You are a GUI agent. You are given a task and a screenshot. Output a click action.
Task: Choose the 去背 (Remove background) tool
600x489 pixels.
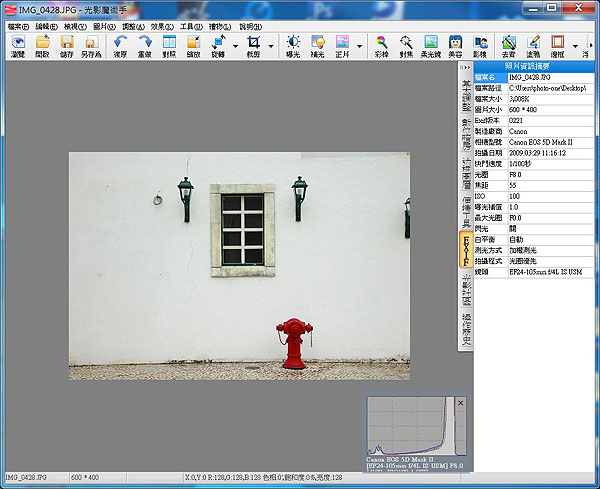[x=508, y=44]
